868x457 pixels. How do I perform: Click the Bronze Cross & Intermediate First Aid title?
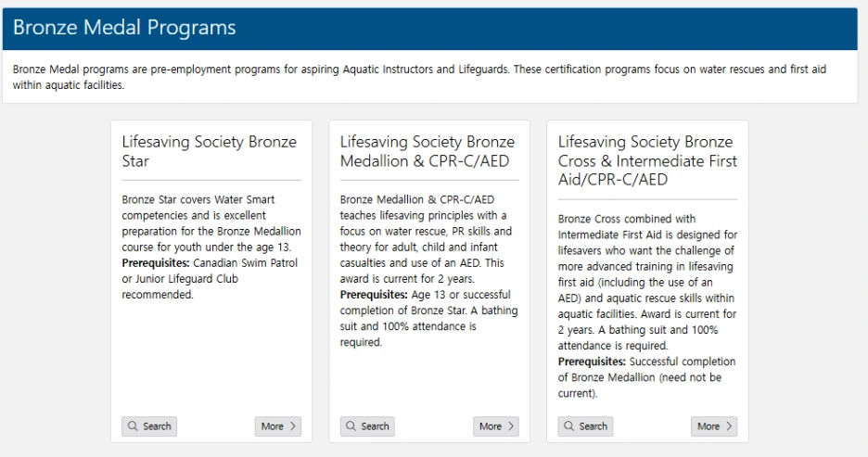(x=647, y=160)
